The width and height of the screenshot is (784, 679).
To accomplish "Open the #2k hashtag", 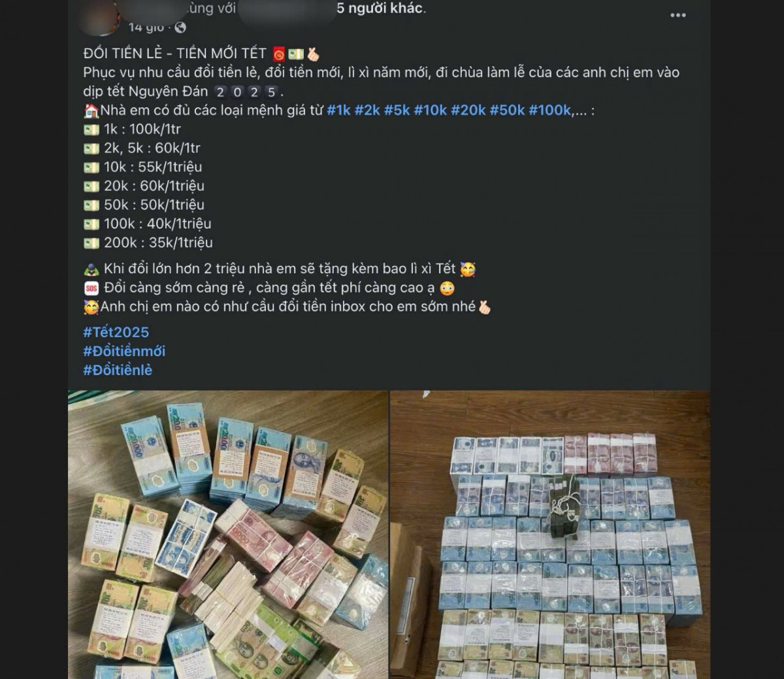I will click(x=367, y=110).
